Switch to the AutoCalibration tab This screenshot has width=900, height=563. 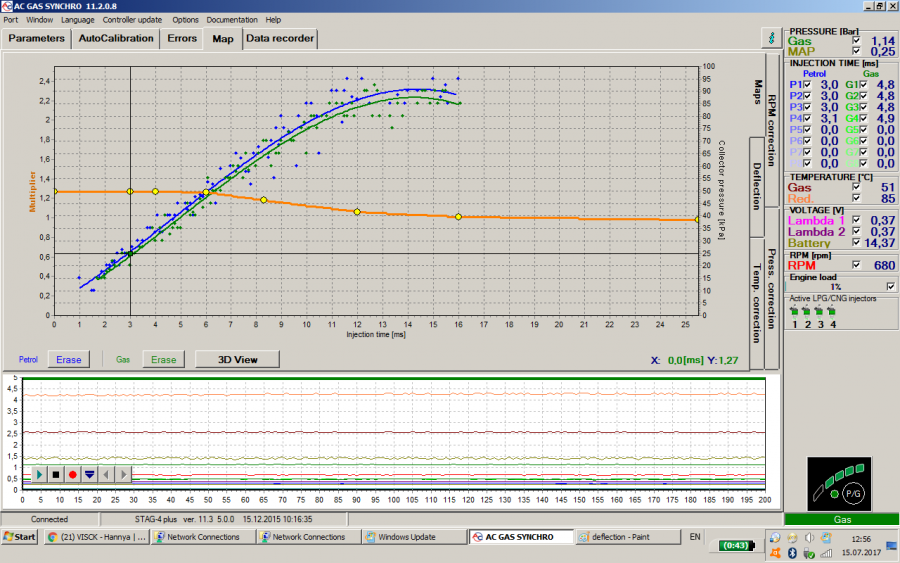click(x=116, y=39)
